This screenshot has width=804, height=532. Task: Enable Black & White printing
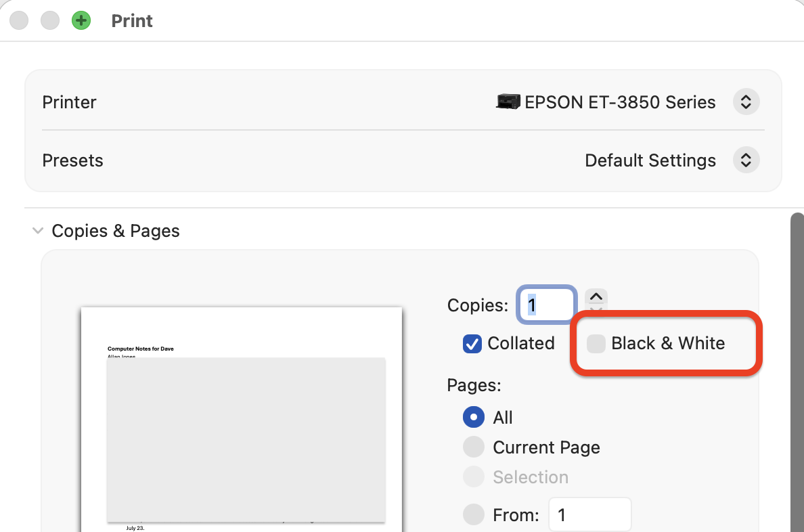point(596,343)
